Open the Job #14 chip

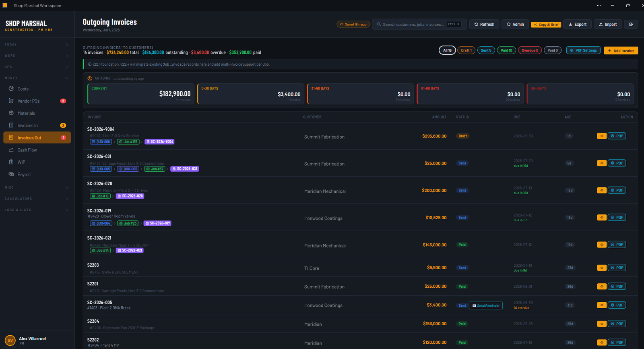tap(100, 250)
